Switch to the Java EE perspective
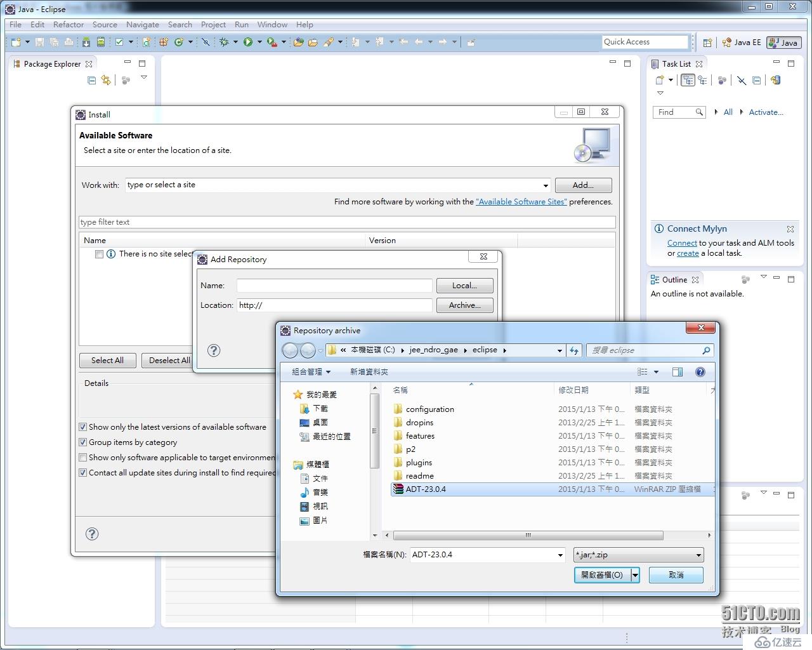Viewport: 812px width, 650px height. point(741,43)
